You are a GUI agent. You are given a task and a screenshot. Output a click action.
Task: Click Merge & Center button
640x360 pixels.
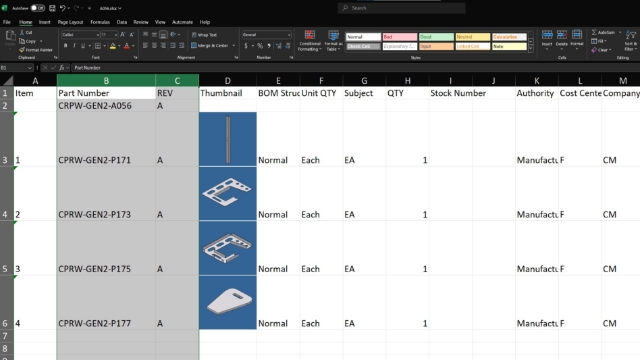(210, 46)
